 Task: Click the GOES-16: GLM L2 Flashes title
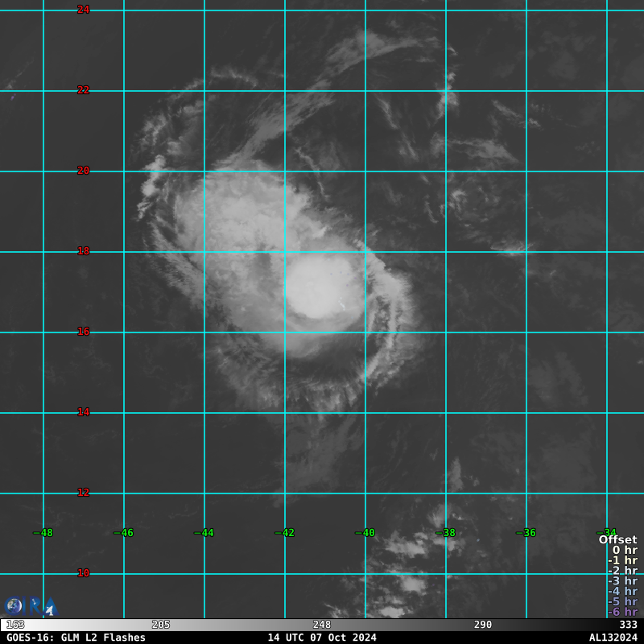(x=76, y=638)
